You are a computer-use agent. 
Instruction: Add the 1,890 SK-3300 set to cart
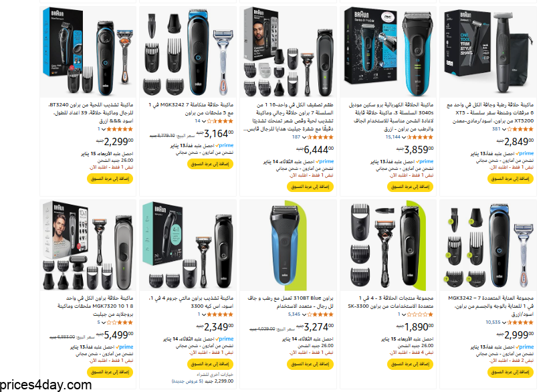click(411, 364)
